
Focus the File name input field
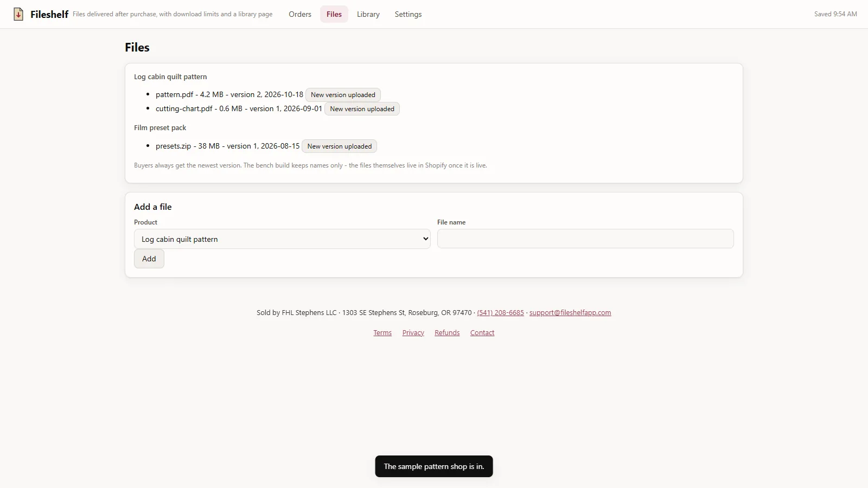point(585,239)
